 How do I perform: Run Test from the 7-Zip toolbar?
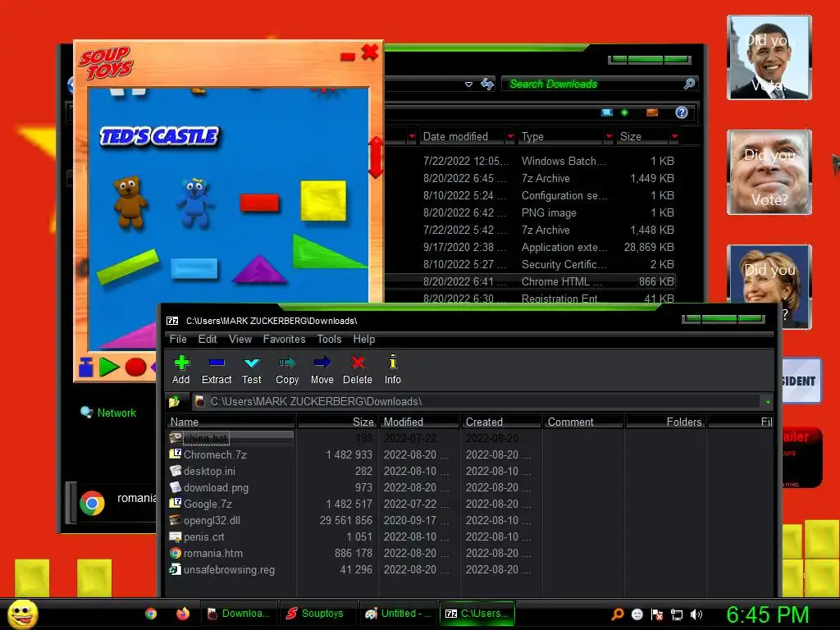[x=251, y=370]
